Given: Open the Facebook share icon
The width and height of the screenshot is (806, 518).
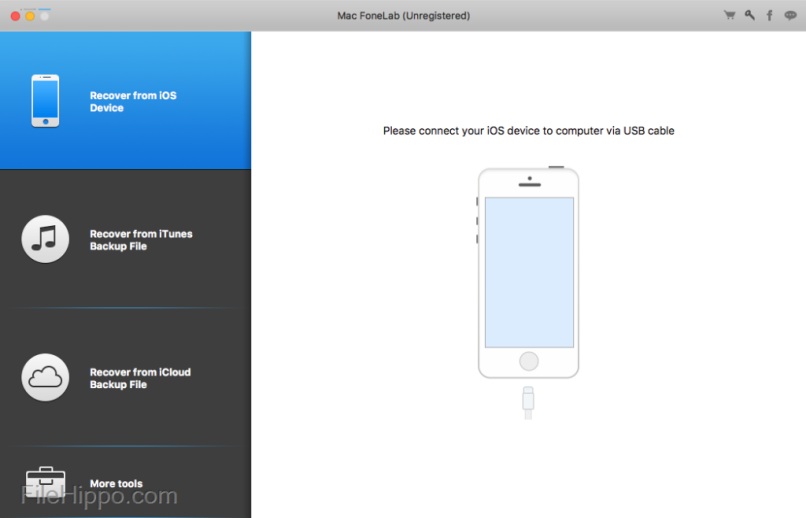Looking at the screenshot, I should pyautogui.click(x=770, y=16).
